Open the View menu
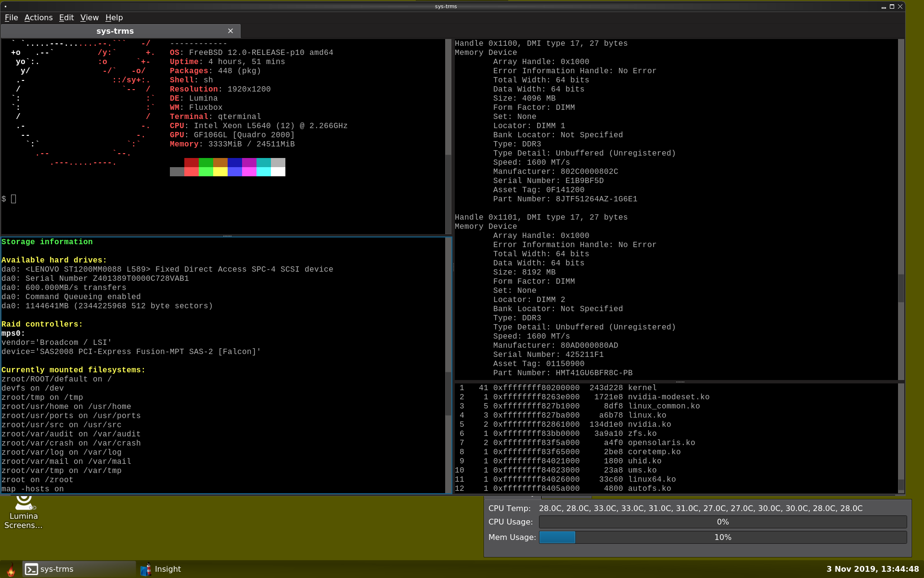The image size is (924, 578). tap(90, 17)
